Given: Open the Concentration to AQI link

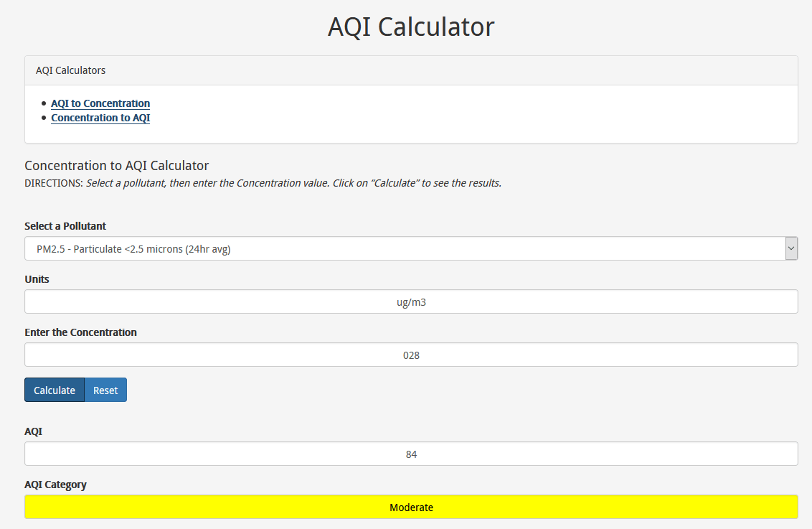Looking at the screenshot, I should [100, 118].
